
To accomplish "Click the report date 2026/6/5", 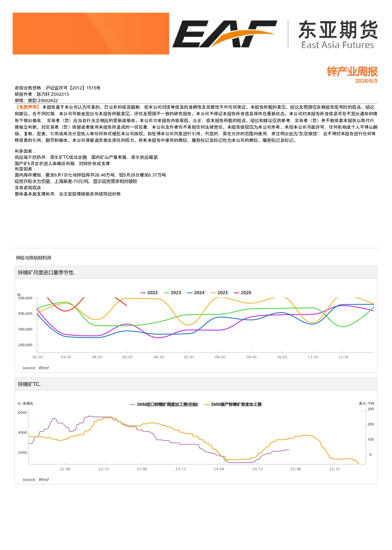I will coord(366,81).
